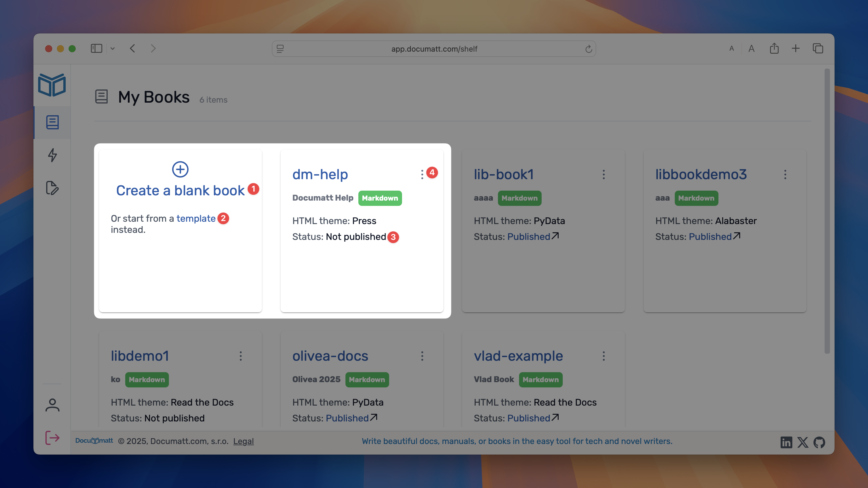Open the edit document sidebar icon
This screenshot has height=488, width=868.
point(52,188)
